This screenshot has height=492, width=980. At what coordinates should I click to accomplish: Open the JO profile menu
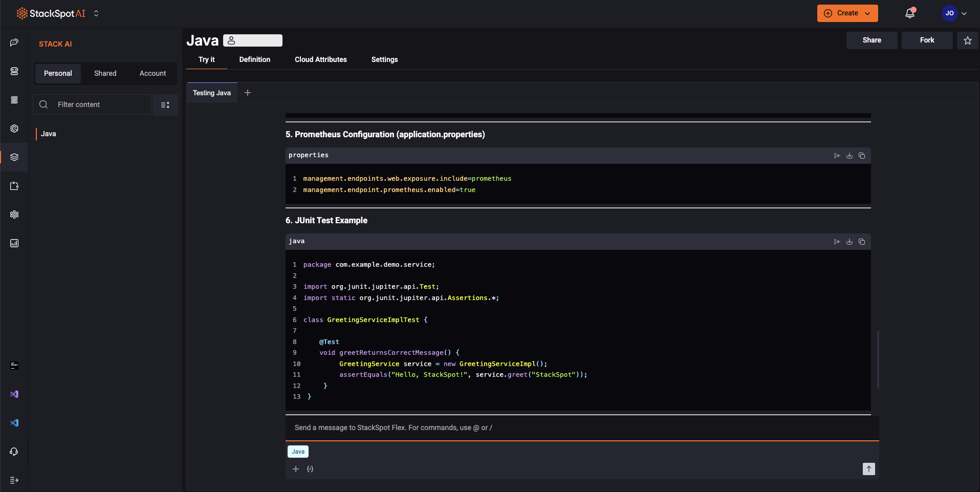pyautogui.click(x=953, y=13)
